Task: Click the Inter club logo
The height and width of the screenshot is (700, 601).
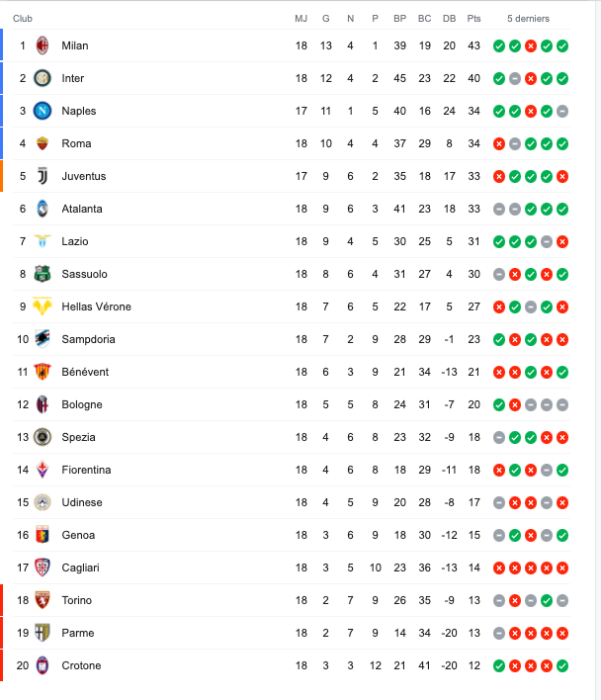Action: (x=43, y=78)
